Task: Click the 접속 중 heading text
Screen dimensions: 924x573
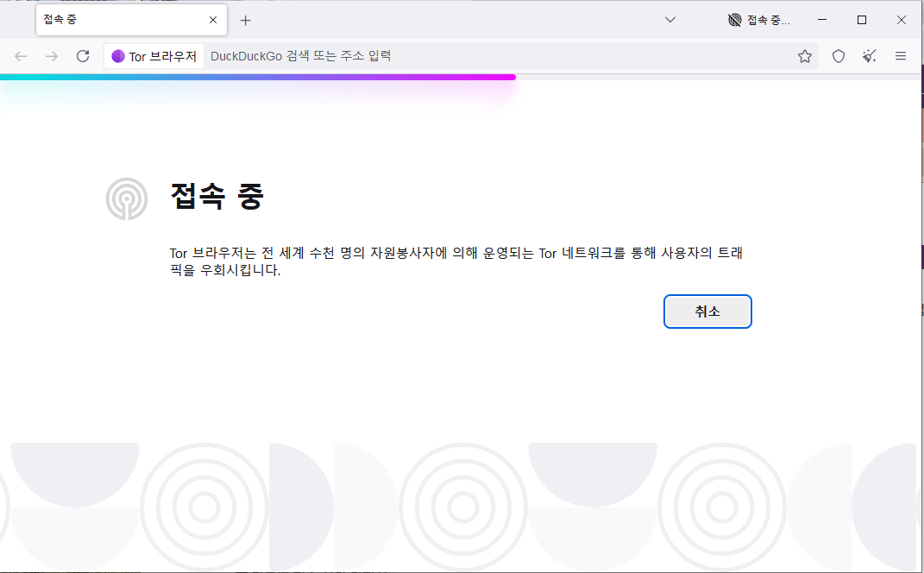Action: point(217,196)
